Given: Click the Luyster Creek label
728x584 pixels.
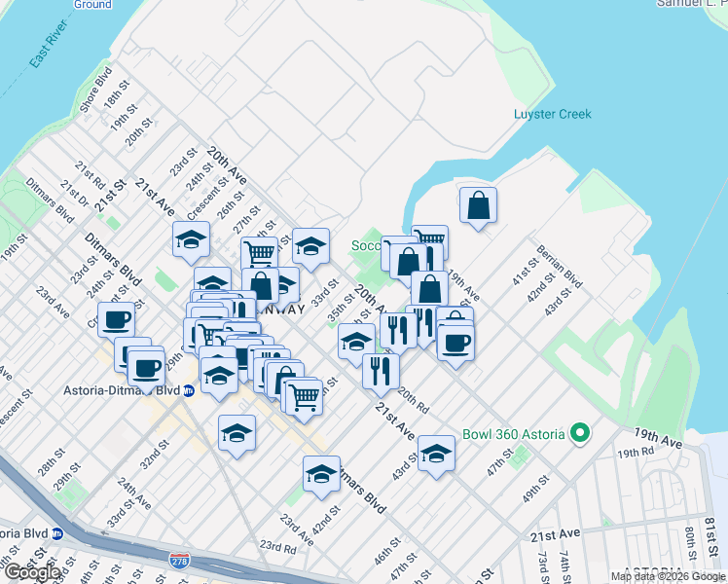Looking at the screenshot, I should [553, 114].
